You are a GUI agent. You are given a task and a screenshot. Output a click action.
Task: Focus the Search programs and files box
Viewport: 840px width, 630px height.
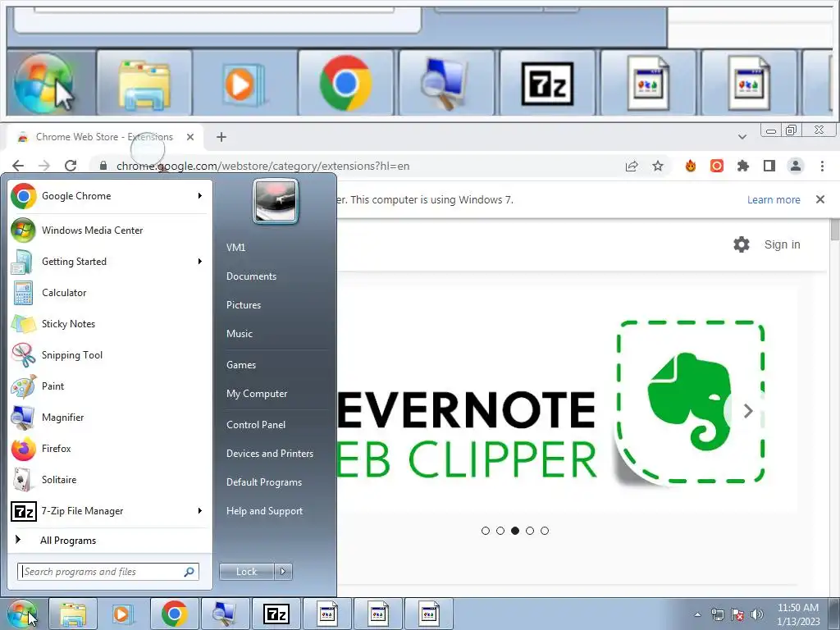107,572
